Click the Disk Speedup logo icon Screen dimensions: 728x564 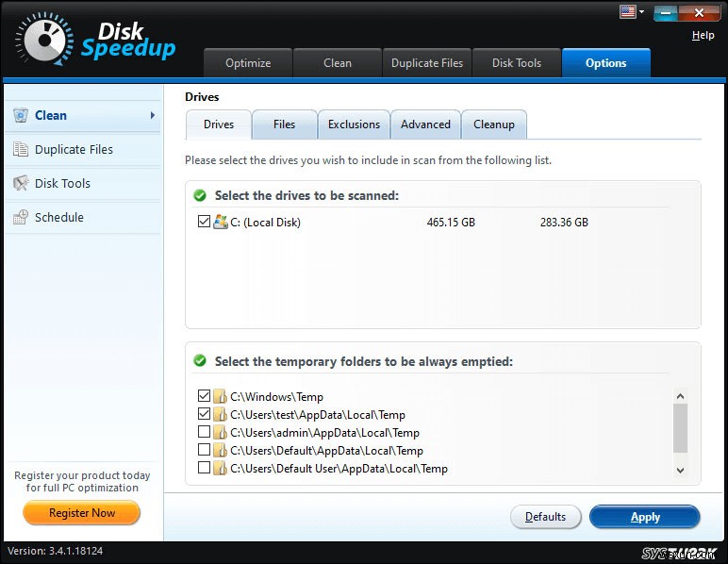45,39
